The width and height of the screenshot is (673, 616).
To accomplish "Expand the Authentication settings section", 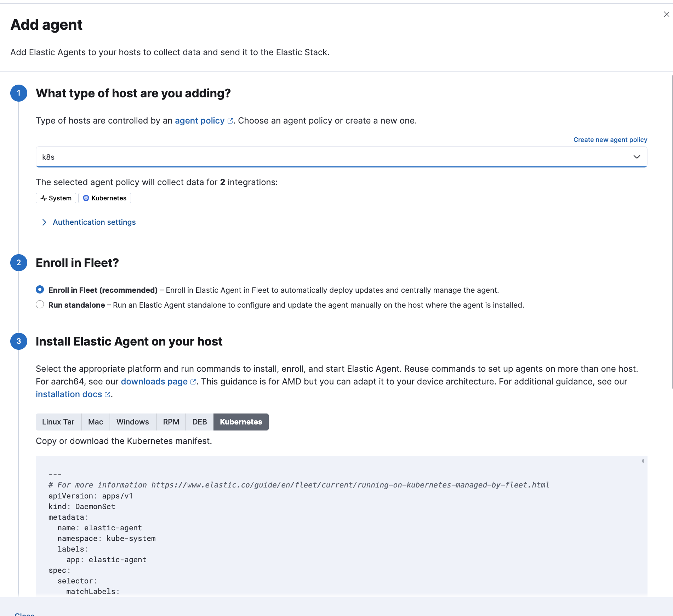I will click(94, 222).
